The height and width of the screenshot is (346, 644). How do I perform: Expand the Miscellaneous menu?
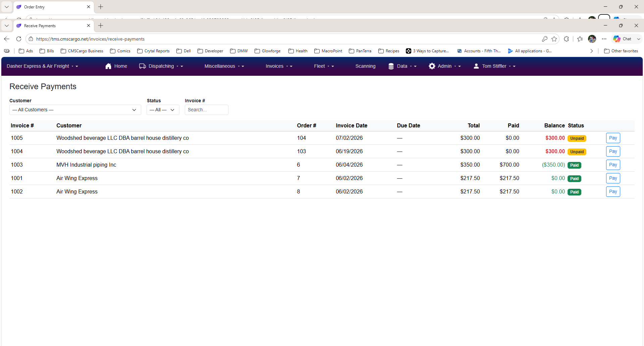coord(224,66)
